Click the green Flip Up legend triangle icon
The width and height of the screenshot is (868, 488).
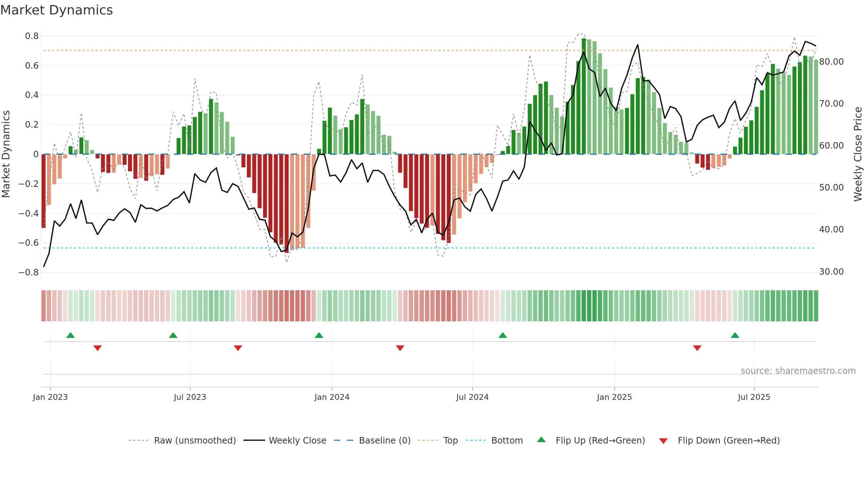point(541,440)
